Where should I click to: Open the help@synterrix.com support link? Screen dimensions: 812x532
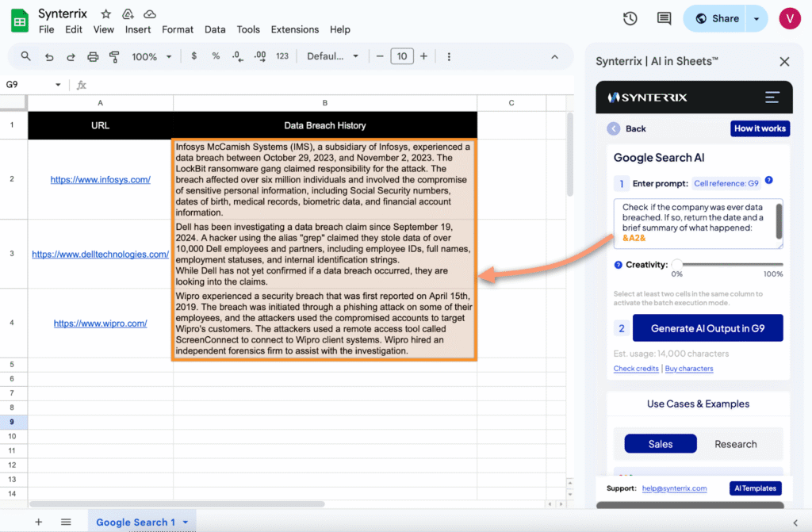pos(674,488)
